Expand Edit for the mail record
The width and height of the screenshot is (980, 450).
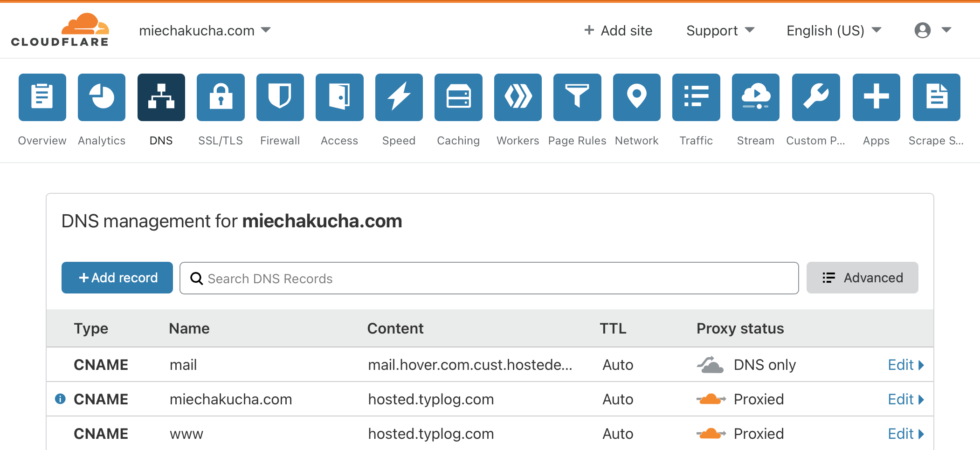pyautogui.click(x=906, y=365)
